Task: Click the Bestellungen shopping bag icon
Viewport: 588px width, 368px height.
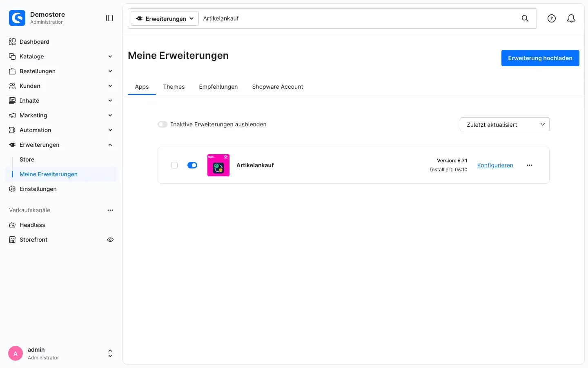Action: click(x=12, y=71)
